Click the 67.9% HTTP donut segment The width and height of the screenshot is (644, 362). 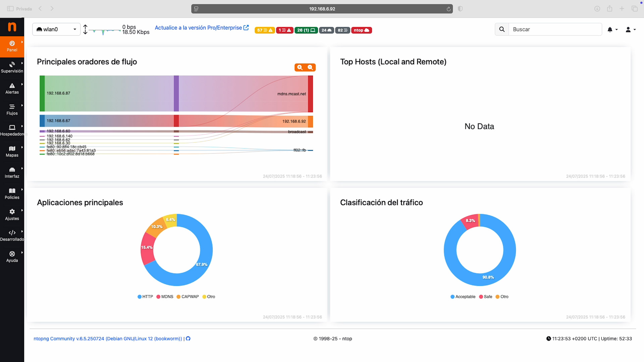[x=202, y=264]
